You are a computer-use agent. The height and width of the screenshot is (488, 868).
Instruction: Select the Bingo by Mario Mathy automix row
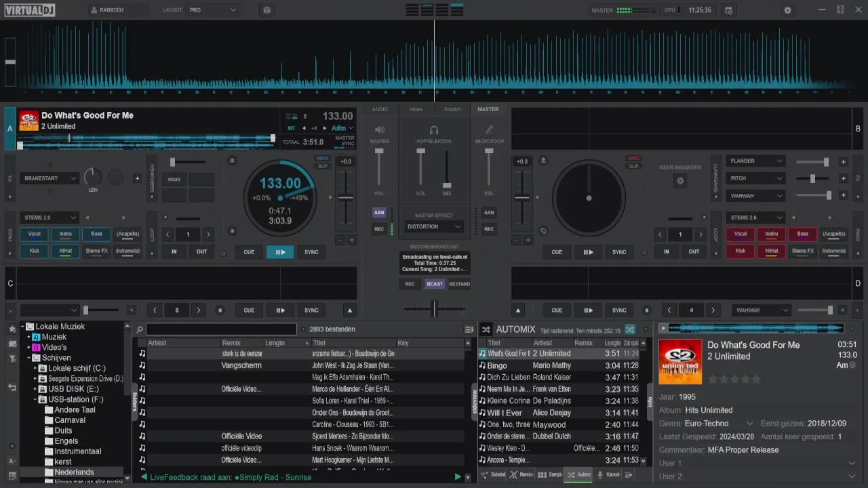pos(559,365)
